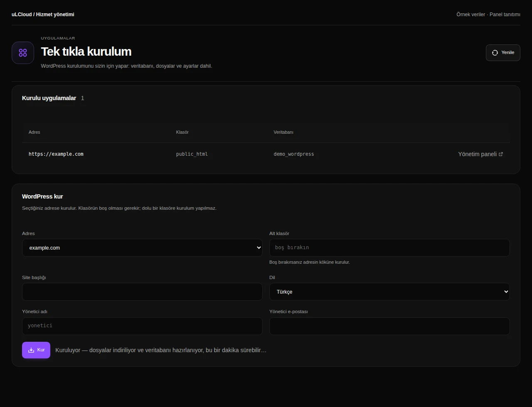Screen dimensions: 532x407
Task: Click the Kur install button
Action: [x=36, y=350]
